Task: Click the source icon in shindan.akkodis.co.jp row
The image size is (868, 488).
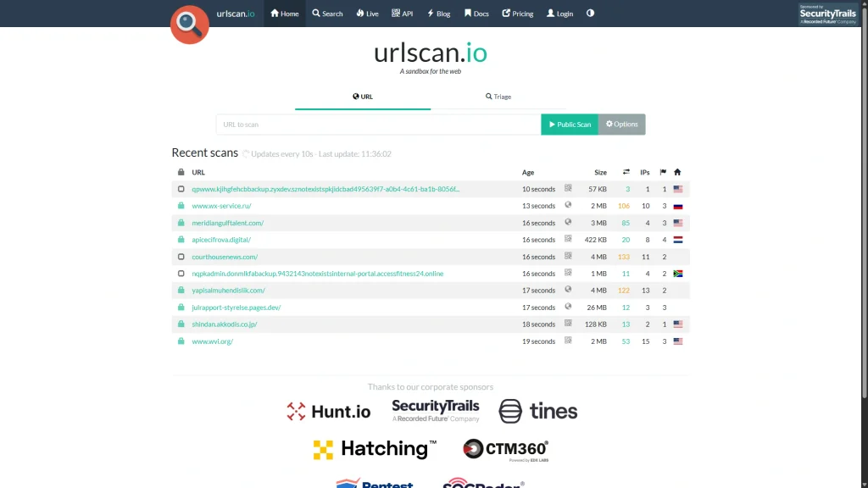Action: [x=568, y=323]
